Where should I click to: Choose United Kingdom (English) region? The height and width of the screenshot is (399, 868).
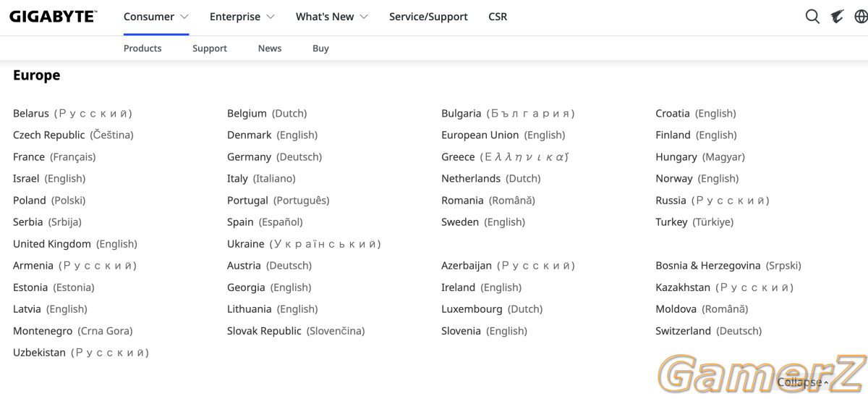(x=75, y=244)
